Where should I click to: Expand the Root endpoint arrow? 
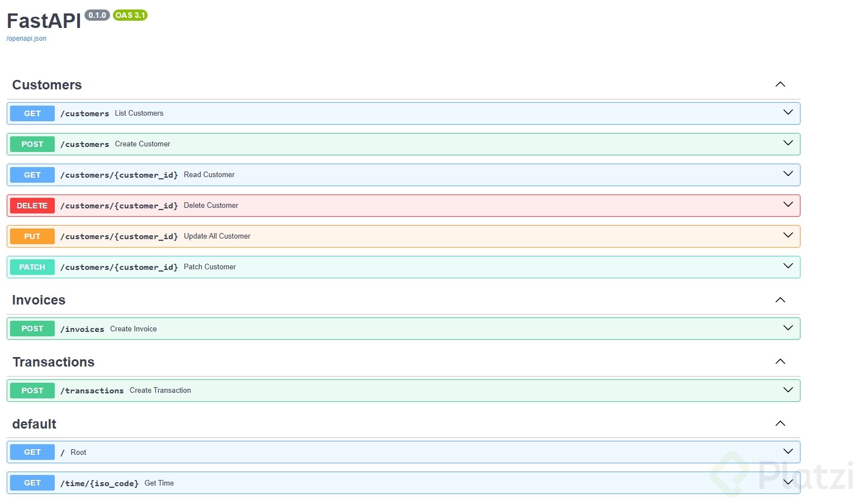788,451
